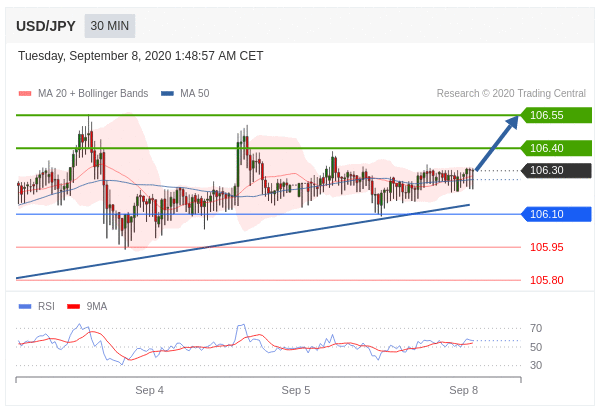
Task: Click the Sep 4 date axis label
Action: point(150,390)
